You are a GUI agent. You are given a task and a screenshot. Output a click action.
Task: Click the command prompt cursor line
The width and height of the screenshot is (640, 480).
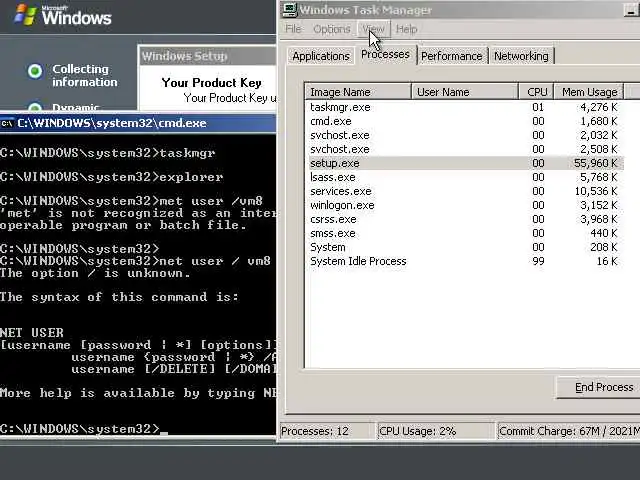[84, 429]
